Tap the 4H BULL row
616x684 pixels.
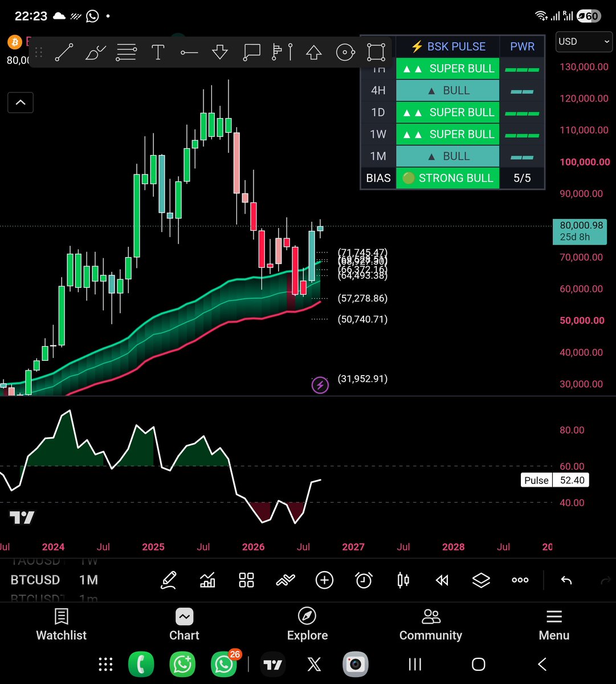(x=453, y=91)
